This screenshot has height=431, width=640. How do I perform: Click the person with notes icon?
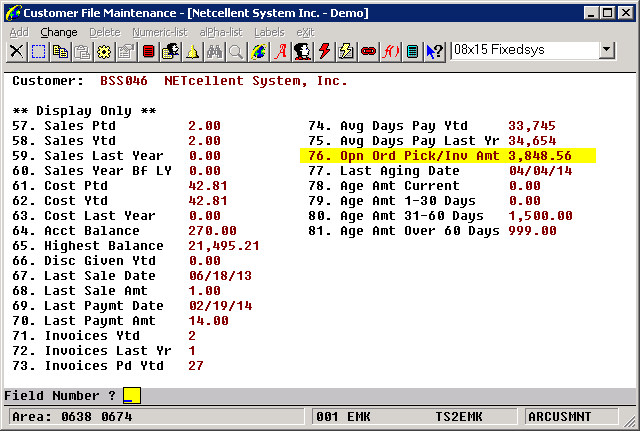(171, 52)
